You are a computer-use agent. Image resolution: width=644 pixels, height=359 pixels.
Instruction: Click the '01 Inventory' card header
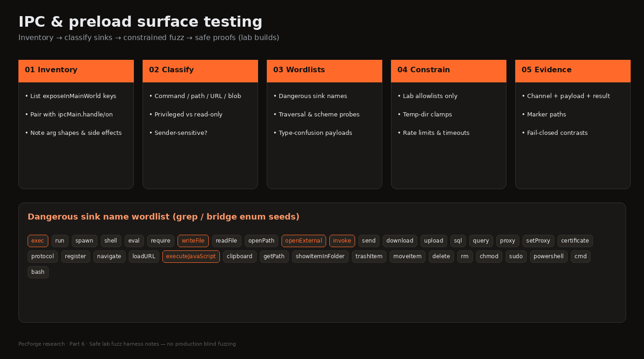pos(76,71)
